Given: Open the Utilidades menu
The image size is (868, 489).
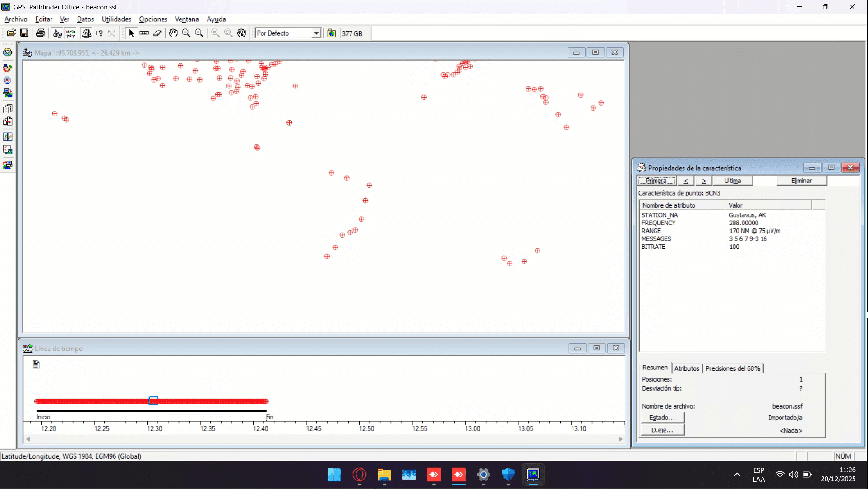Looking at the screenshot, I should point(116,19).
